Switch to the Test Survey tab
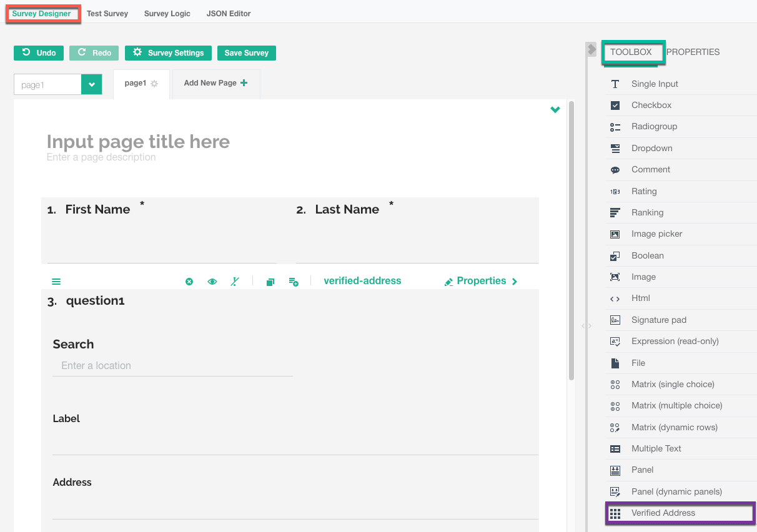This screenshot has width=757, height=532. coord(107,14)
